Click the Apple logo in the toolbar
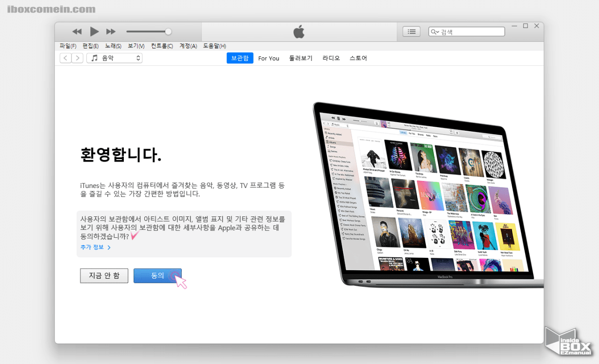The width and height of the screenshot is (599, 364). (299, 31)
